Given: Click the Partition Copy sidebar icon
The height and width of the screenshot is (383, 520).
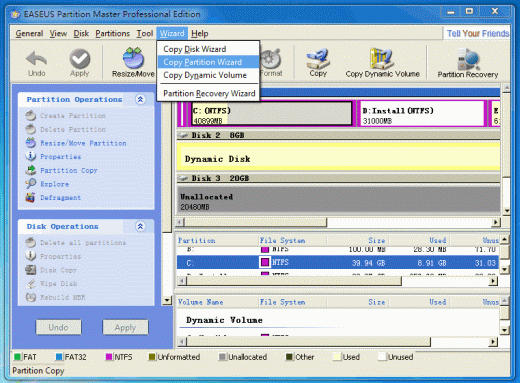Looking at the screenshot, I should tap(31, 170).
